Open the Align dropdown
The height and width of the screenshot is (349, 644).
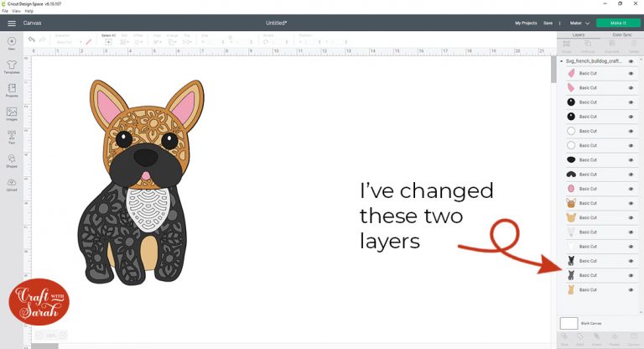[158, 40]
